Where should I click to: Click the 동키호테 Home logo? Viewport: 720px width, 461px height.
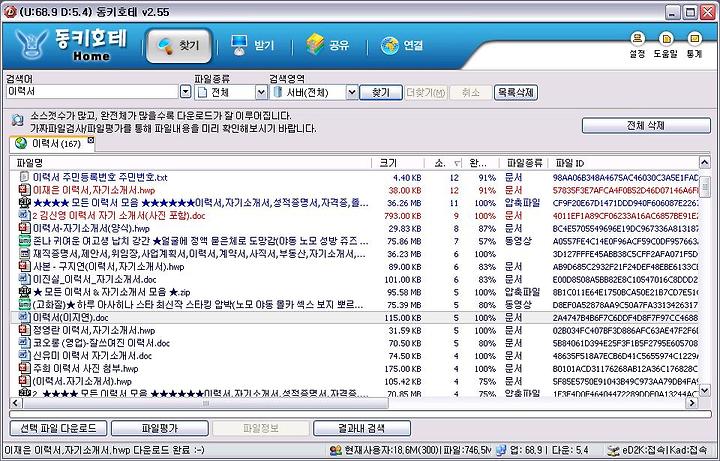click(x=71, y=45)
